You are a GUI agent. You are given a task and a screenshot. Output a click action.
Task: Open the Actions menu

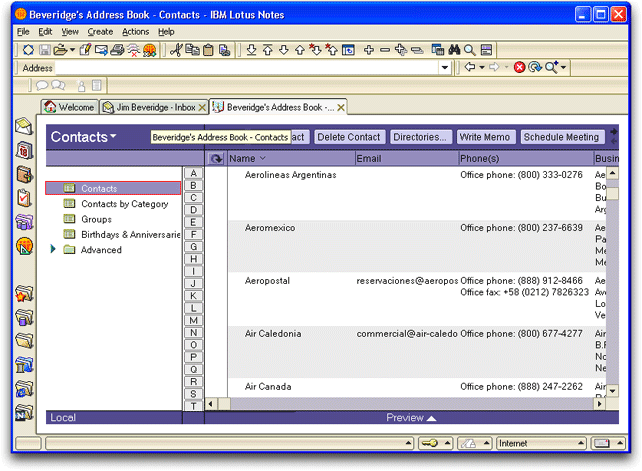point(136,32)
